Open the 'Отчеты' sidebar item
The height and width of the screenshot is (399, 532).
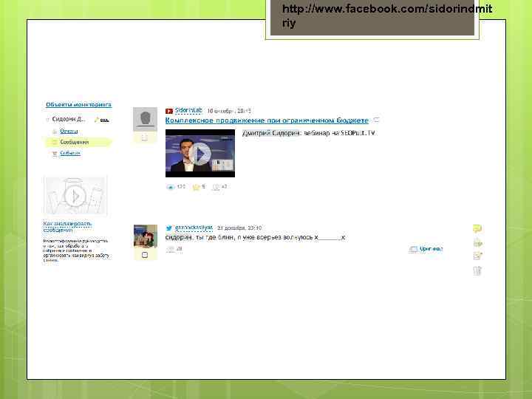pyautogui.click(x=69, y=131)
